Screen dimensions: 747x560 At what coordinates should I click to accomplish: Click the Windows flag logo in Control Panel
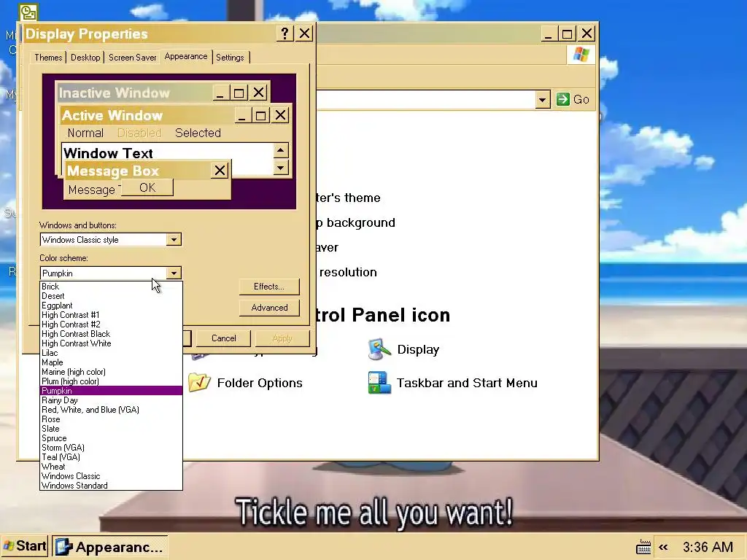(x=581, y=54)
